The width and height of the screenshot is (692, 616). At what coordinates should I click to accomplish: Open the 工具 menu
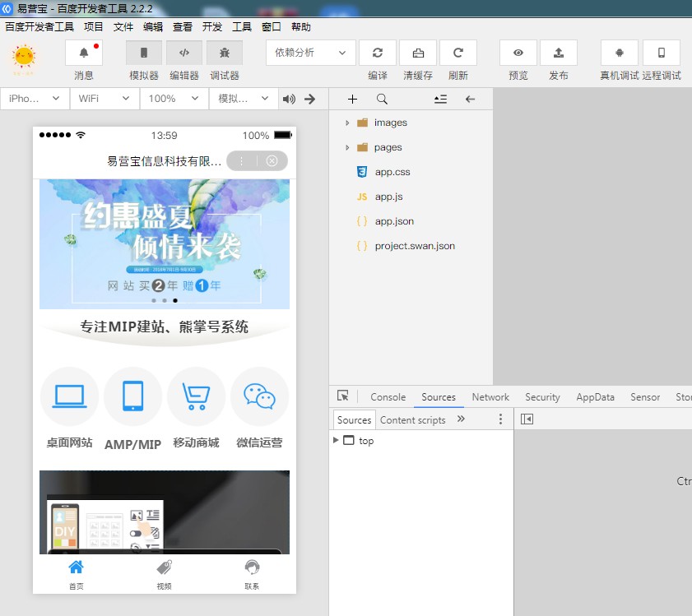[x=242, y=27]
